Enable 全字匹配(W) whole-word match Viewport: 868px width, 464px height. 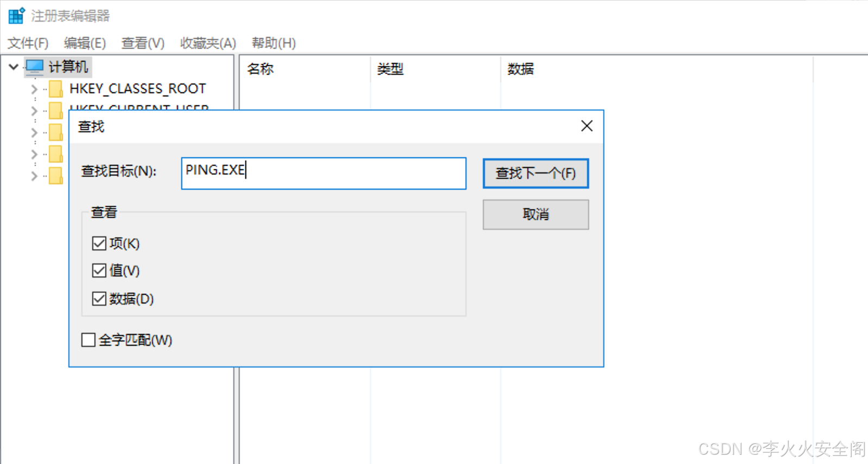click(88, 340)
